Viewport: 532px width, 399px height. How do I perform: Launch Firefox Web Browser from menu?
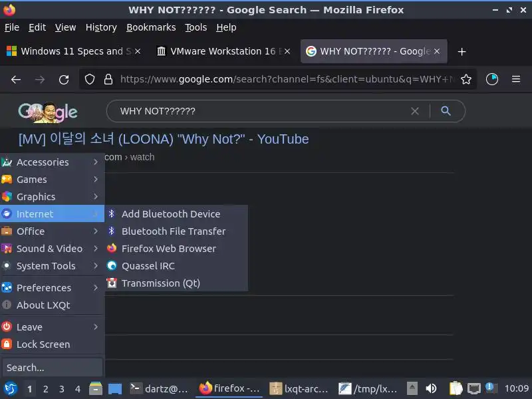coord(176,249)
